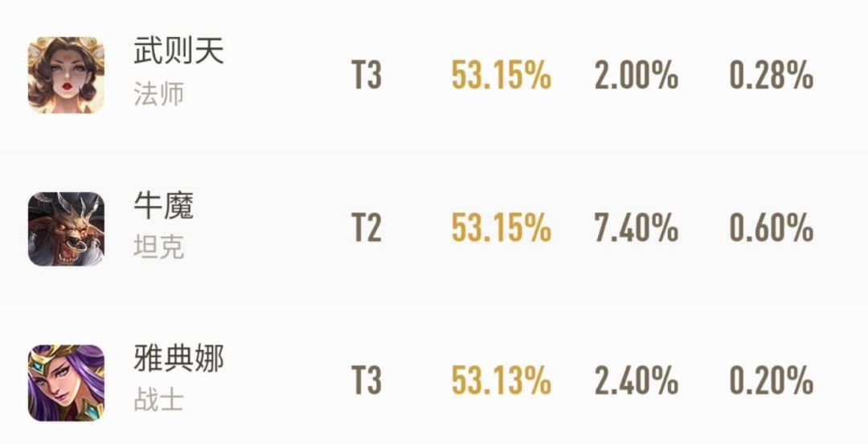Tap the 0.28% rate value

click(x=771, y=76)
